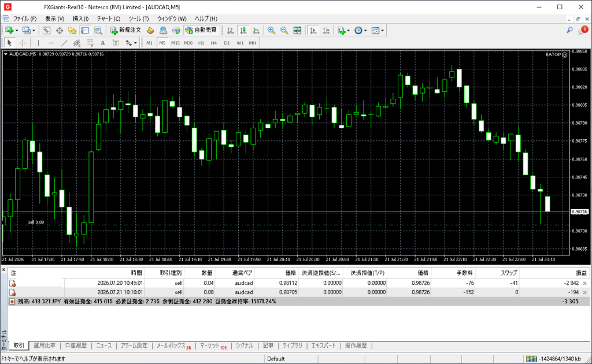Screen dimensions: 592x364
Task: Select the arrow Cursor tool
Action: tap(10, 43)
